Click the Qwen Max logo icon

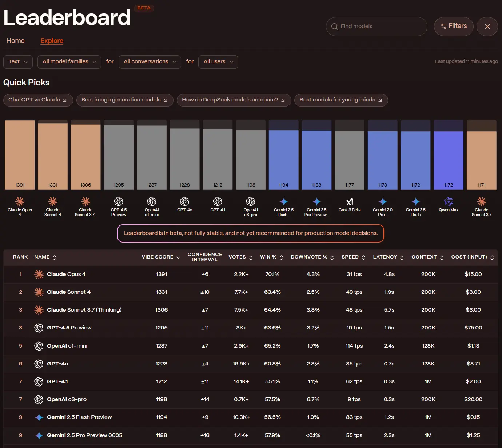tap(449, 201)
